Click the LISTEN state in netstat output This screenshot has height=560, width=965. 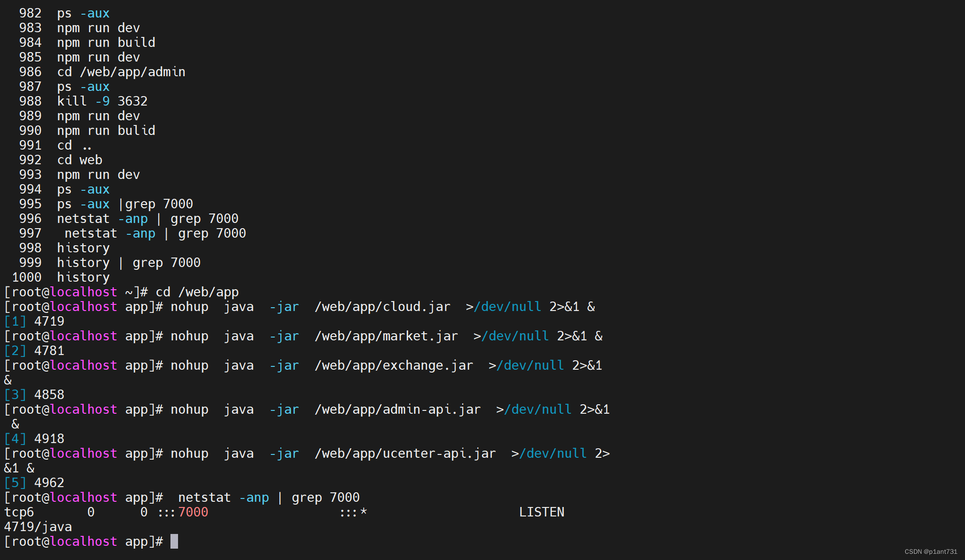click(x=541, y=512)
